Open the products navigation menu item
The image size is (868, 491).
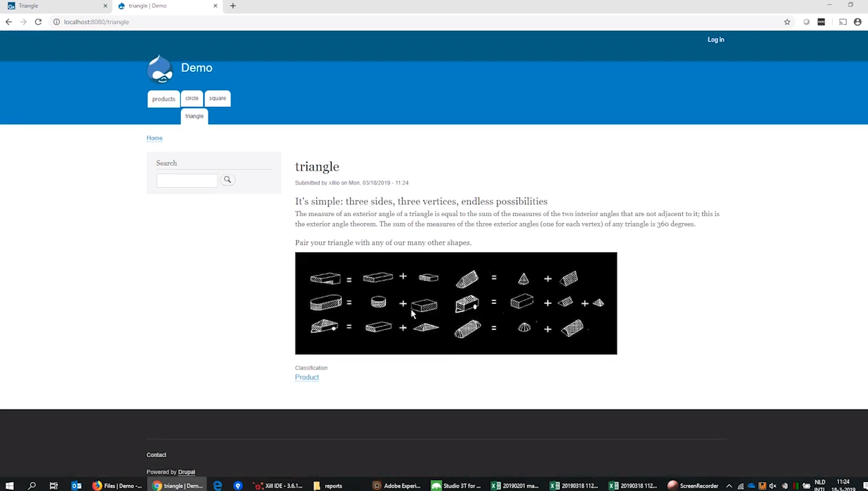(x=163, y=98)
